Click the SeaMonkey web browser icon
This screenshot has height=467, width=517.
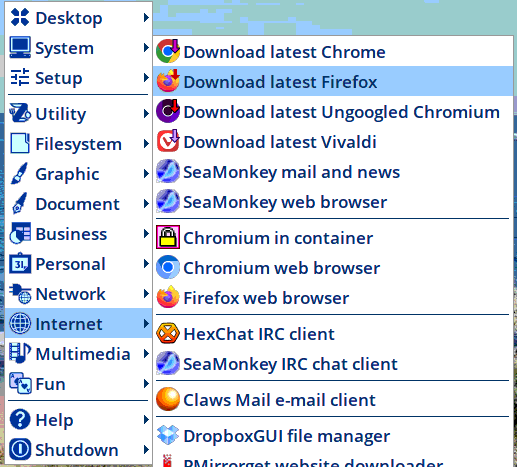[x=168, y=201]
